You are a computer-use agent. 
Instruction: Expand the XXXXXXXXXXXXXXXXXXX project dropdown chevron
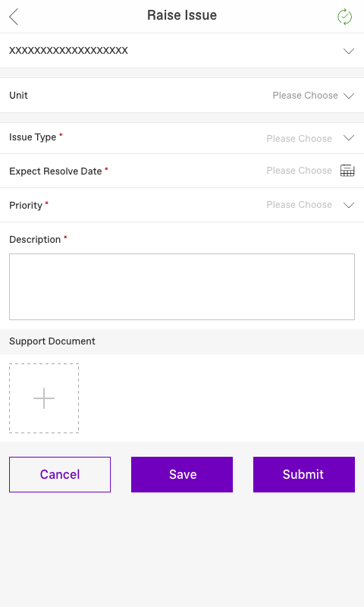[349, 51]
